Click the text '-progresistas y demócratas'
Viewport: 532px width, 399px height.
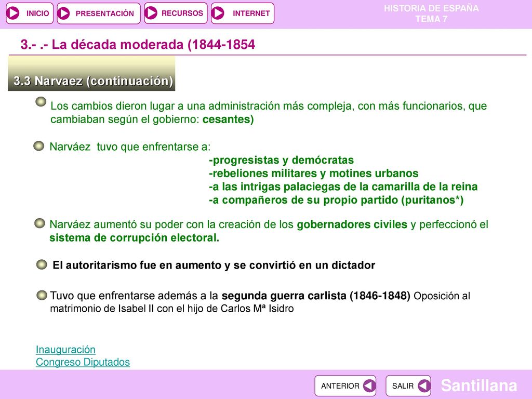[281, 160]
